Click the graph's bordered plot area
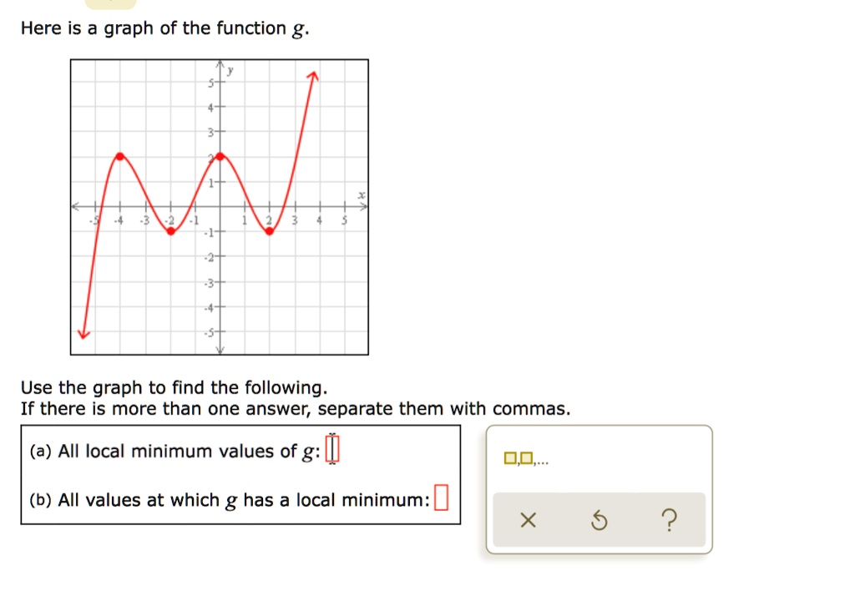Viewport: 855px width, 616px height. coord(220,206)
